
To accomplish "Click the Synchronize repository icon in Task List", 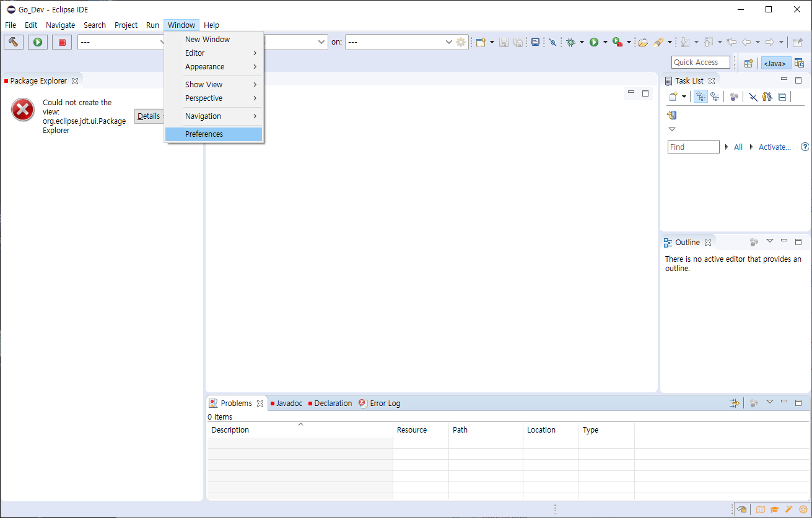I will pyautogui.click(x=671, y=115).
